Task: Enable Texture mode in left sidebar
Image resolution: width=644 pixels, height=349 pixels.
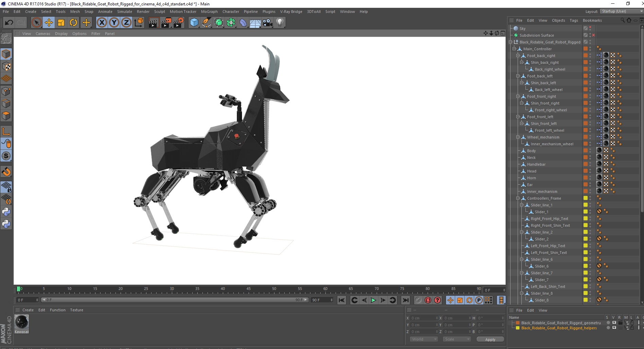Action: 6,67
